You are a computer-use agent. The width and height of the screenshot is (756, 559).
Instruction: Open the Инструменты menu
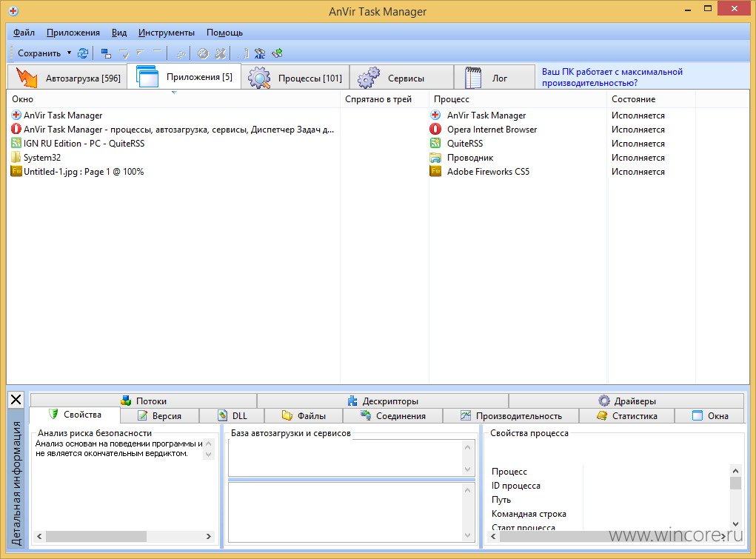point(167,33)
